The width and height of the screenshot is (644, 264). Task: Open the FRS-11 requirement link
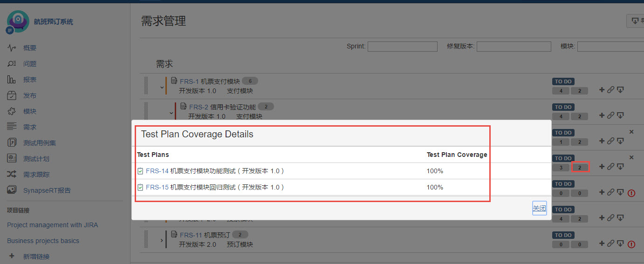[191, 235]
